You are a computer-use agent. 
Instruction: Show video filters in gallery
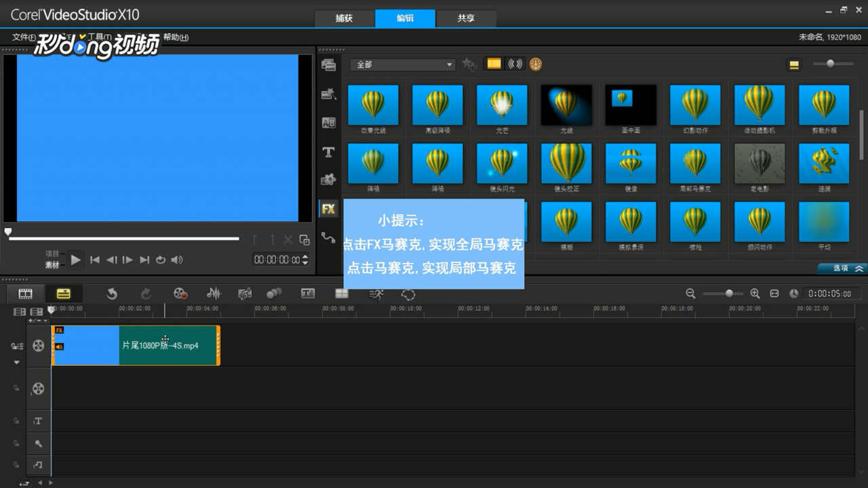point(494,64)
